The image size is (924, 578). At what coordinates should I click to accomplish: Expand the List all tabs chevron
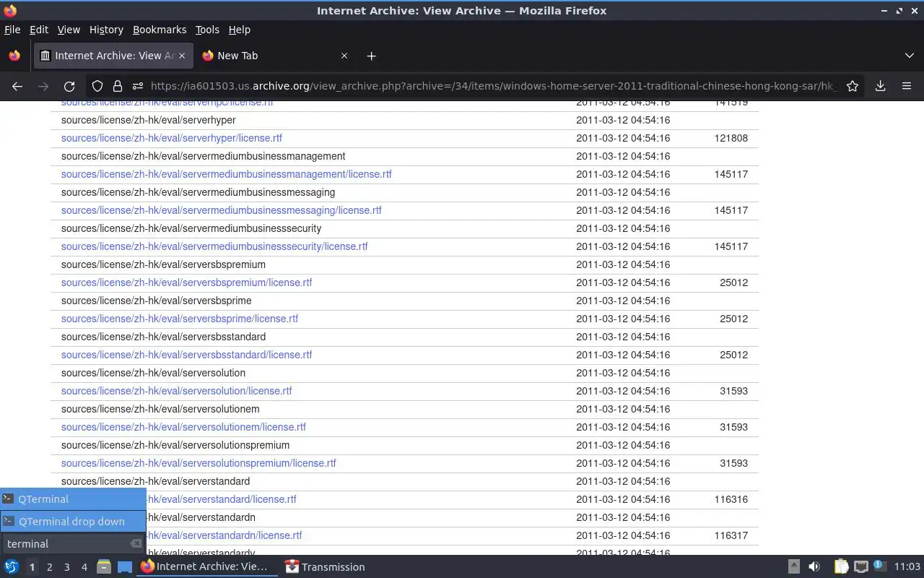coord(909,56)
